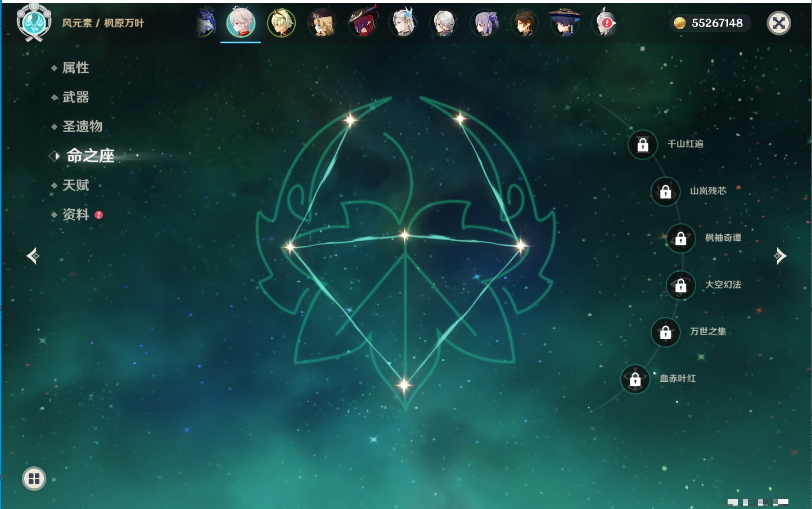The width and height of the screenshot is (812, 509).
Task: Click the locked 血赤叶红 constellation icon
Action: click(635, 379)
